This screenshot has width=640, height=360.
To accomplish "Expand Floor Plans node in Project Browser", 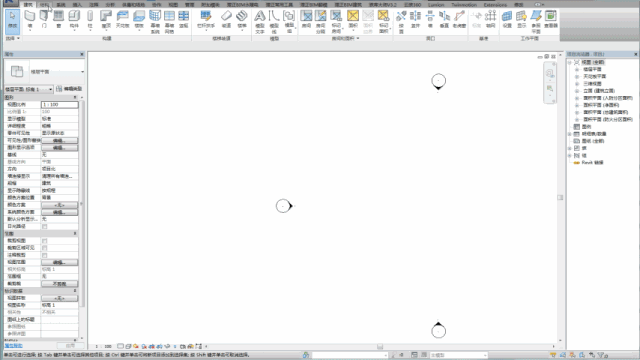I will 577,69.
